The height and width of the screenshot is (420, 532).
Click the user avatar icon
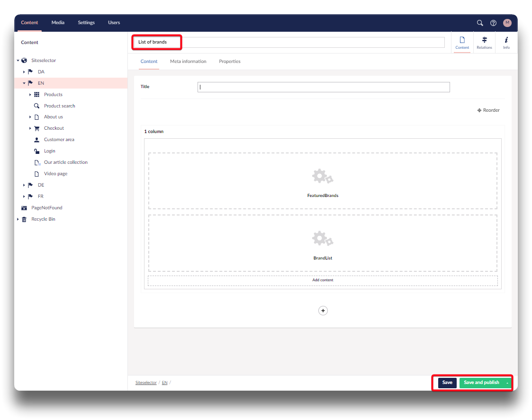(x=507, y=23)
